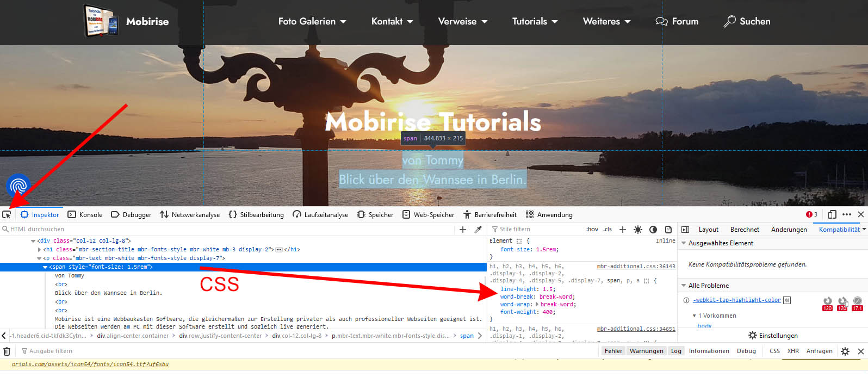
Task: Activate the element picker tool
Action: click(7, 214)
